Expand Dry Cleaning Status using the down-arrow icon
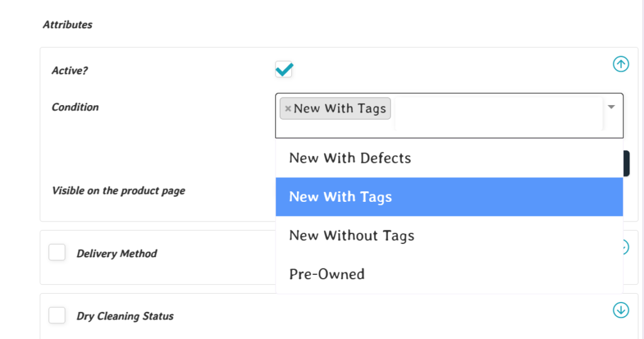The height and width of the screenshot is (339, 644). pyautogui.click(x=621, y=310)
